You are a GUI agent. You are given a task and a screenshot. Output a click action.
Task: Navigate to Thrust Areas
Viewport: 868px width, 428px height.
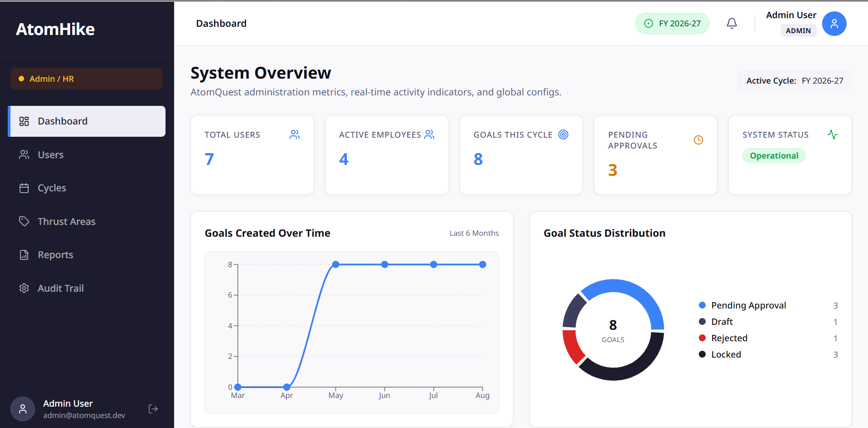tap(87, 221)
